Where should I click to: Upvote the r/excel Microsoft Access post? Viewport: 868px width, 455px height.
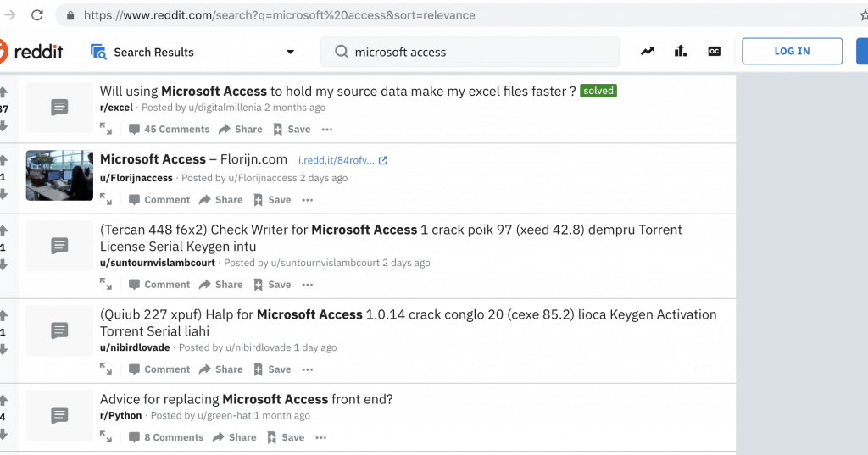coord(3,92)
